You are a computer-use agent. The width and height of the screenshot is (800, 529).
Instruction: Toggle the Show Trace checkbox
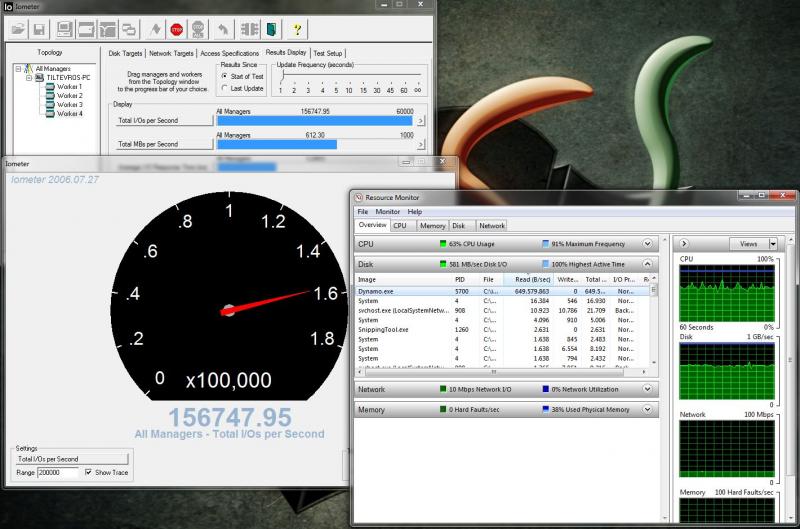88,472
